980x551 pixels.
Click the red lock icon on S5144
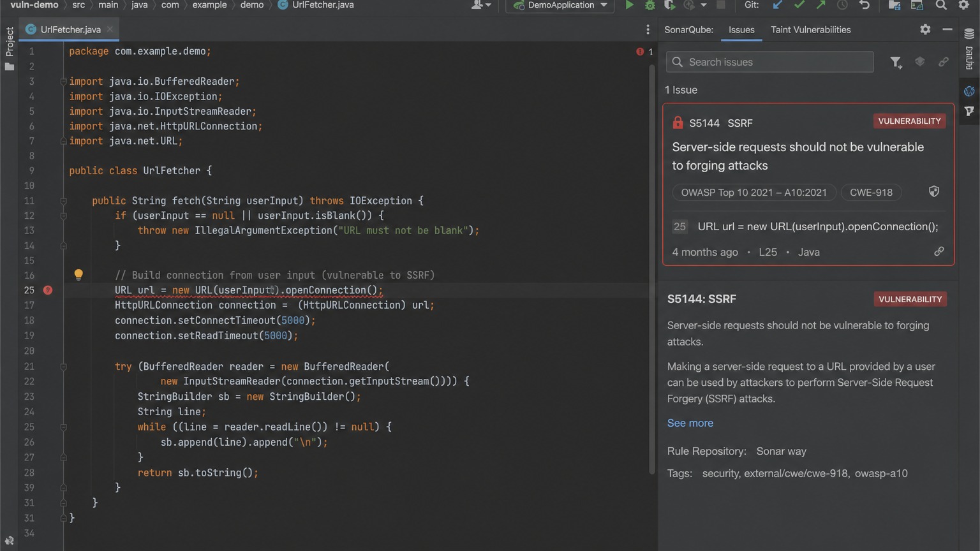click(x=678, y=122)
